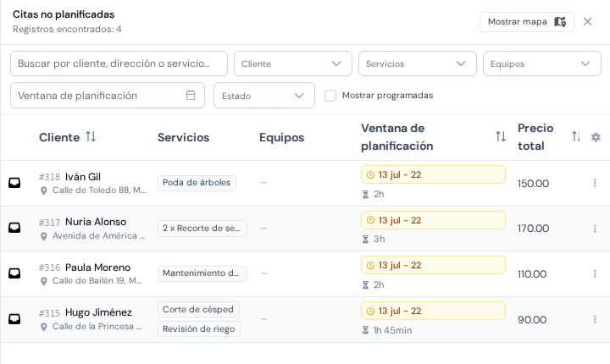The image size is (610, 364).
Task: Open the Equipos filter dropdown
Action: point(542,63)
